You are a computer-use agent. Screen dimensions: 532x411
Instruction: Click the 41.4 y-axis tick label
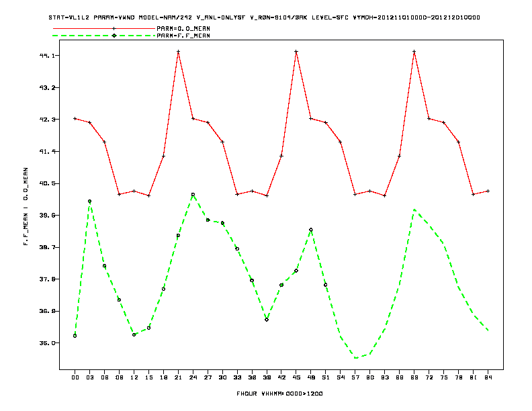coord(47,151)
